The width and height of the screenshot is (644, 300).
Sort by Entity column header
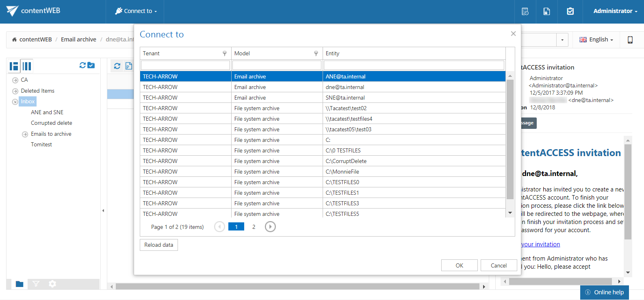pyautogui.click(x=332, y=53)
